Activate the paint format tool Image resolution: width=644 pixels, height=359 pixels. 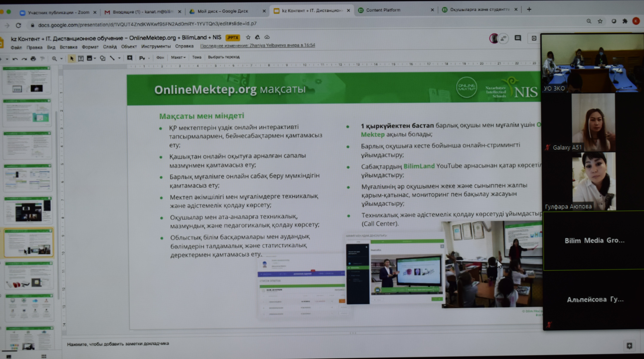click(43, 59)
